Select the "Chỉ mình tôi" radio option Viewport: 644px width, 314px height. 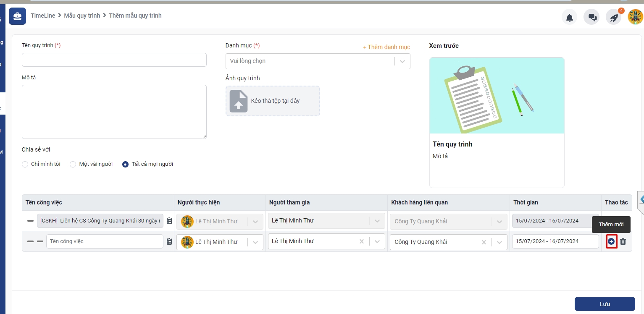[25, 164]
